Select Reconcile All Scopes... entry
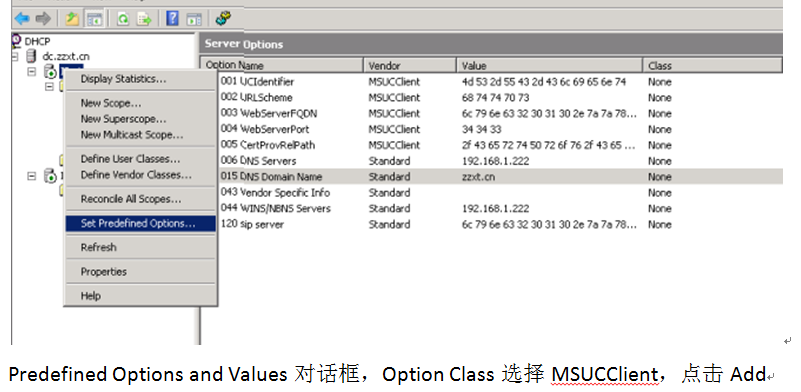Screen dimensions: 801x392 [140, 199]
